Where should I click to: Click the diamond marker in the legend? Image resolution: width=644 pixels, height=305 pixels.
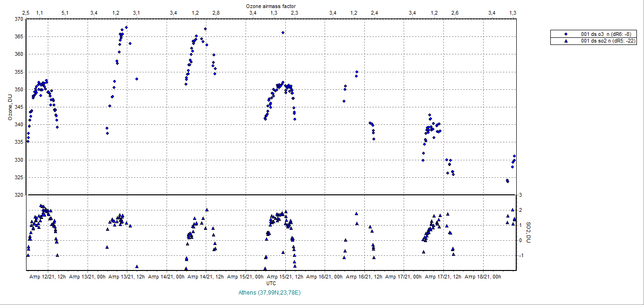point(566,34)
